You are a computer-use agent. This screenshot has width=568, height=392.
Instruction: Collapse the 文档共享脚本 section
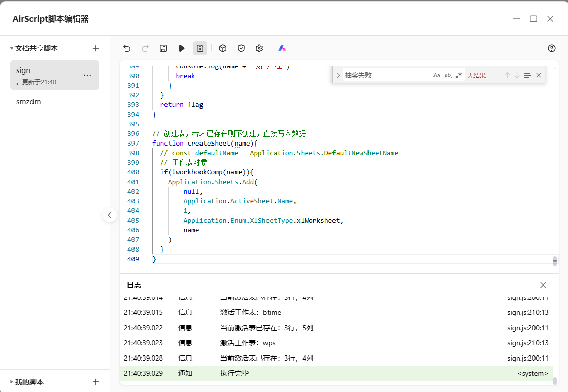(12, 48)
